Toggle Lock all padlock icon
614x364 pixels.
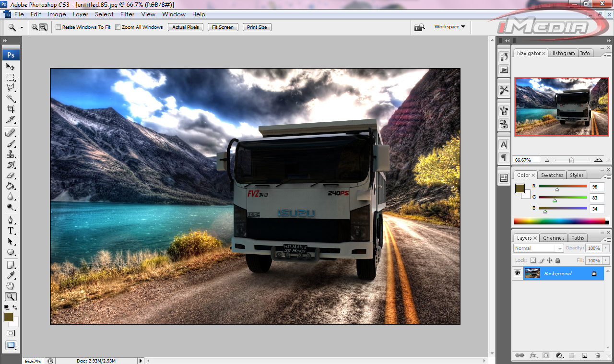point(557,260)
